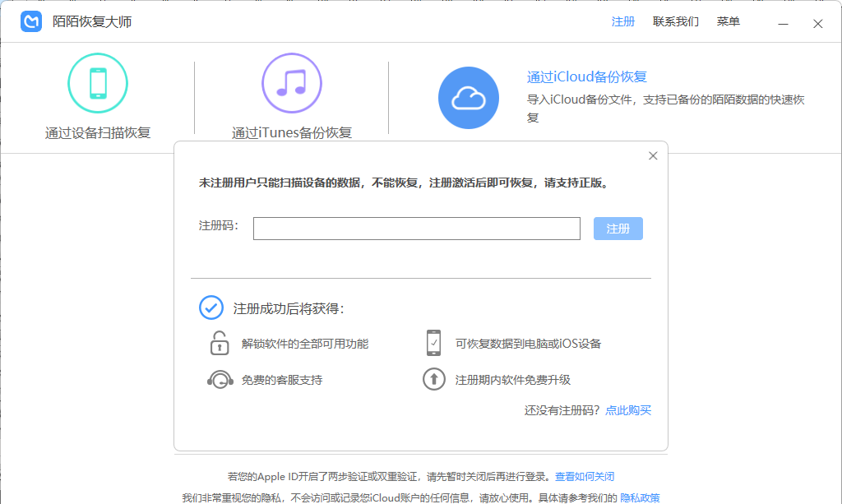Screen dimensions: 842x504
Task: Click the upgrade arrow circle icon
Action: (x=434, y=379)
